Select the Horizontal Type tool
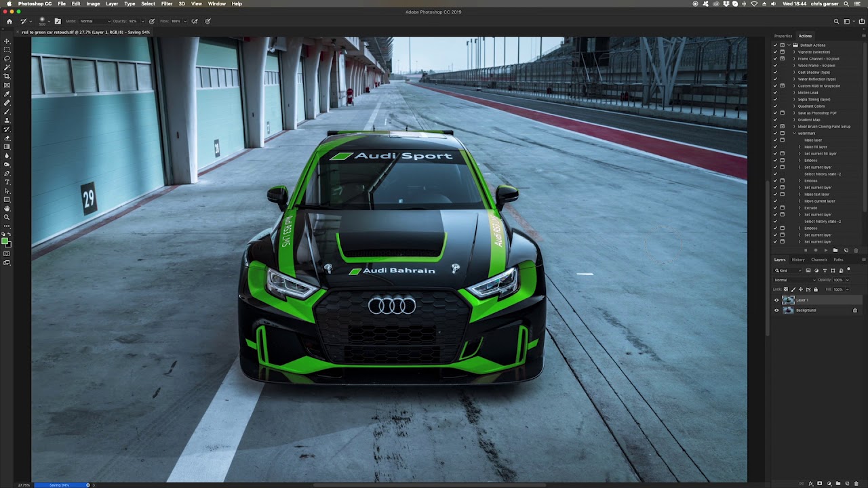The height and width of the screenshot is (488, 868). click(7, 182)
